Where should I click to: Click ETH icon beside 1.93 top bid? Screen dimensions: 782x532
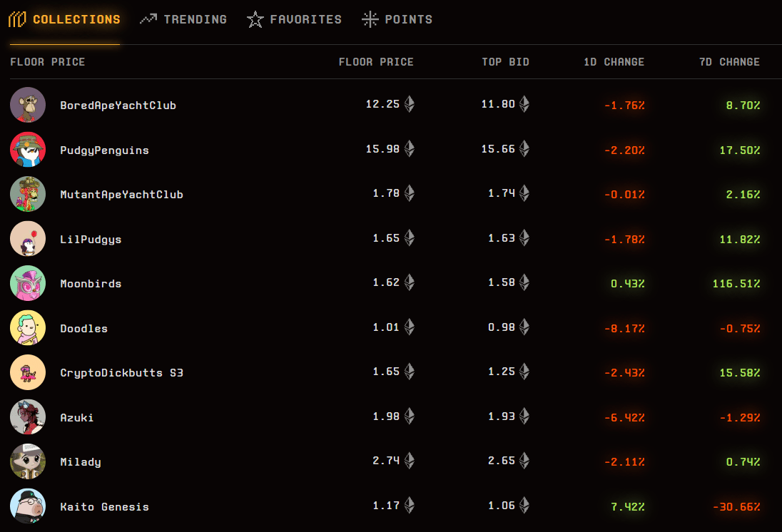tap(524, 416)
